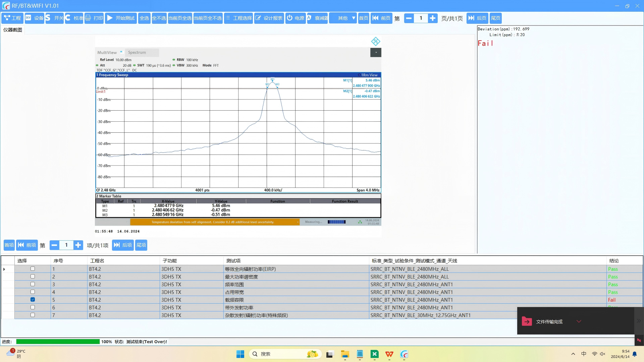The image size is (644, 362).
Task: Open File Explorer from the taskbar
Action: [345, 354]
